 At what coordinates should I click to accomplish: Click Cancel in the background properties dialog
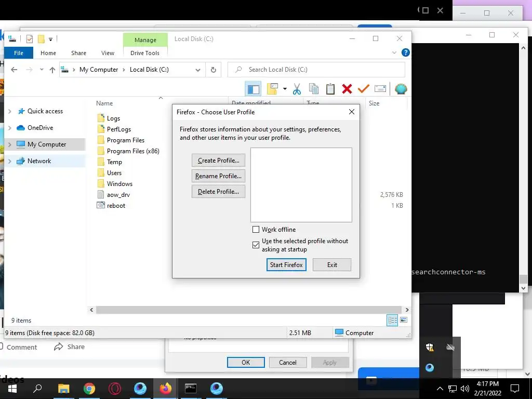click(288, 363)
